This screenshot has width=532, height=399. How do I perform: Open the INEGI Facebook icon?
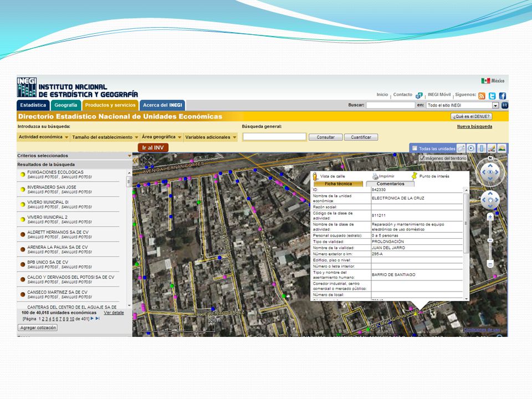[503, 96]
